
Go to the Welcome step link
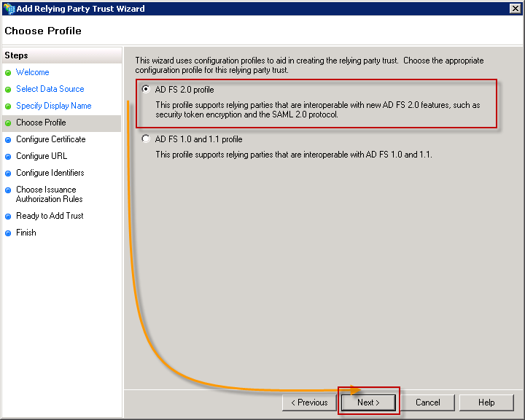33,72
